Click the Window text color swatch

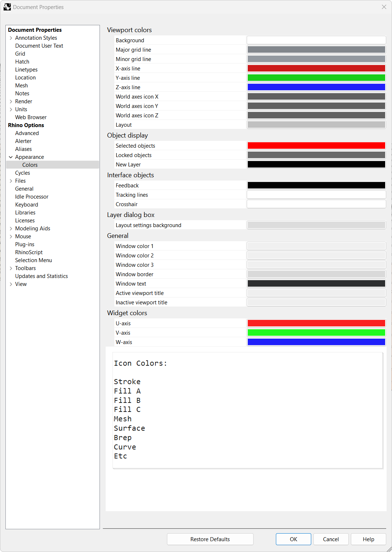[316, 283]
